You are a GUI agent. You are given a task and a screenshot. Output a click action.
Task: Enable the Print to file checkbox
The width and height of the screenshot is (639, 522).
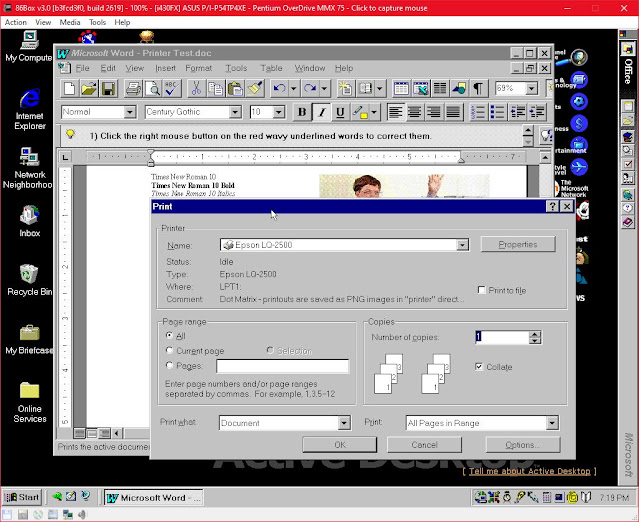point(482,290)
